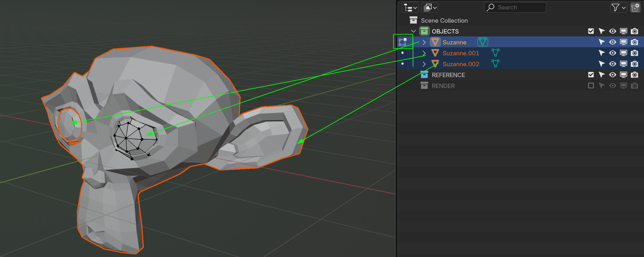Viewport: 644px width, 257px height.
Task: Open the editor type dropdown menu
Action: click(x=410, y=8)
